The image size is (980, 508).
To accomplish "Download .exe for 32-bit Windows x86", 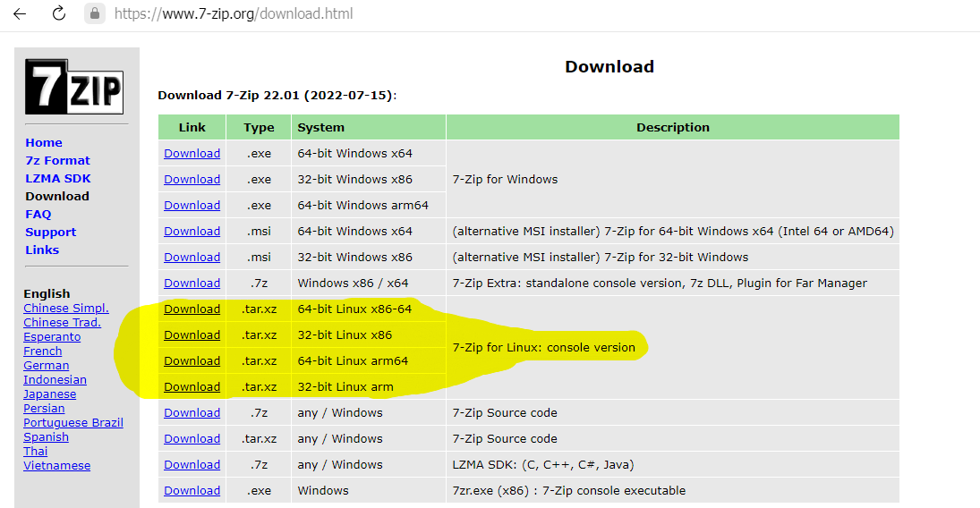I will point(192,180).
